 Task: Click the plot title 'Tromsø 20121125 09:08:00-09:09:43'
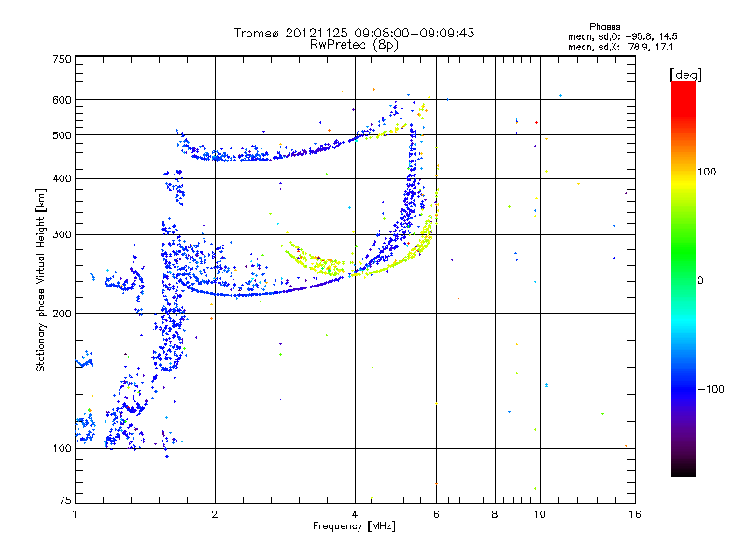(354, 33)
